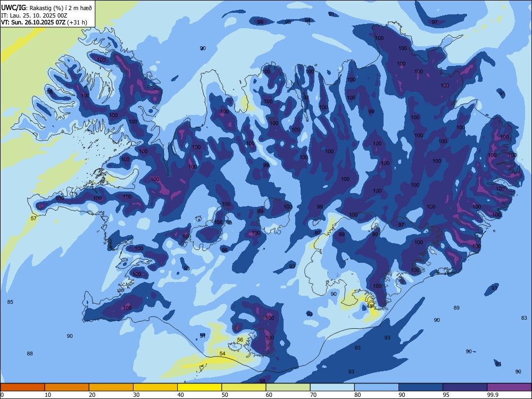Click the above 99.9 purple legend swatch
The image size is (532, 399).
(x=509, y=387)
